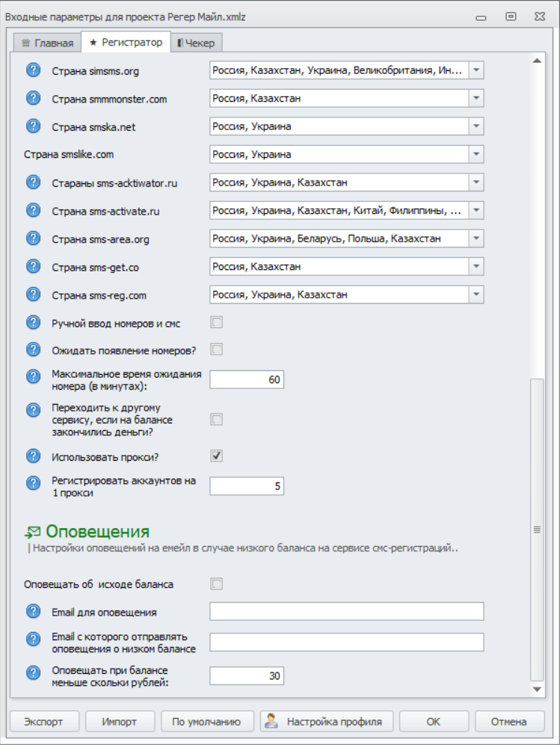Click help icon beside Страна simsms.org

(x=33, y=70)
